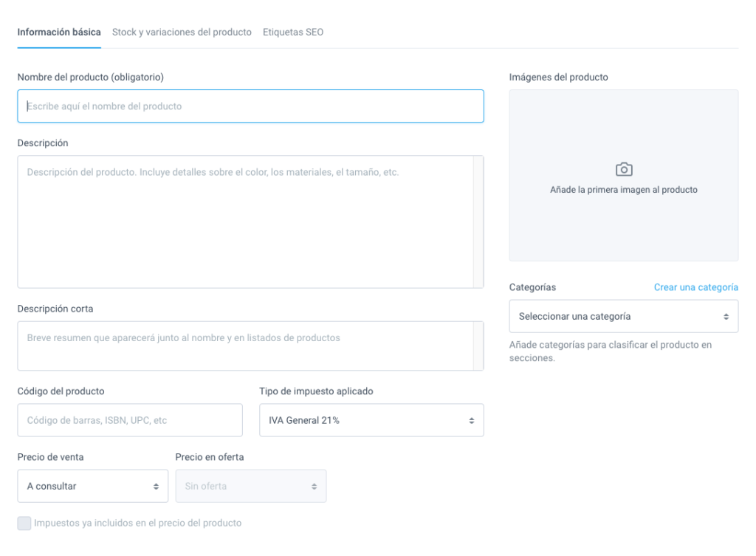Toggle taxes already included checkbox

(24, 524)
